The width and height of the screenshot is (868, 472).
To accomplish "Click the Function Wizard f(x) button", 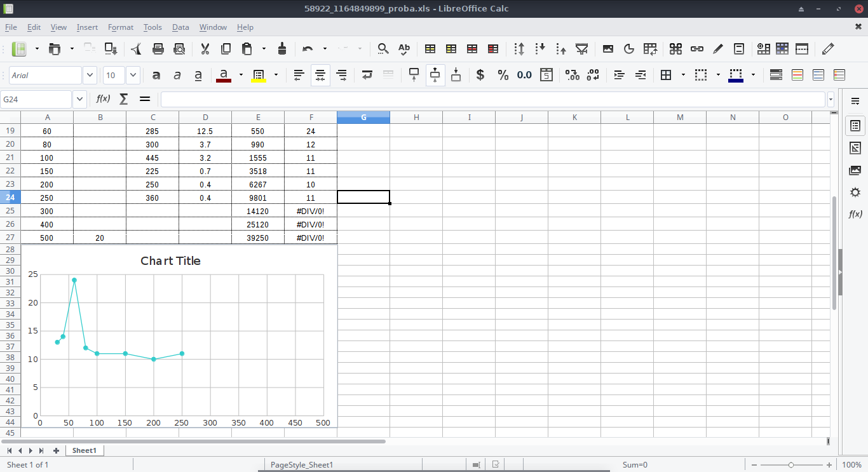I will pos(103,98).
